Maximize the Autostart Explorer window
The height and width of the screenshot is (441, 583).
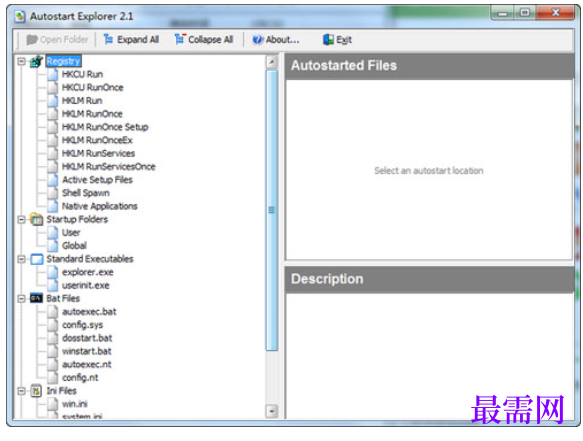point(525,13)
